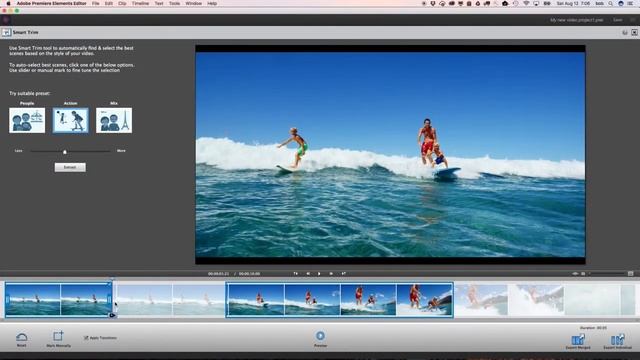The height and width of the screenshot is (360, 640).
Task: Open the Edit menu
Action: [109, 3]
